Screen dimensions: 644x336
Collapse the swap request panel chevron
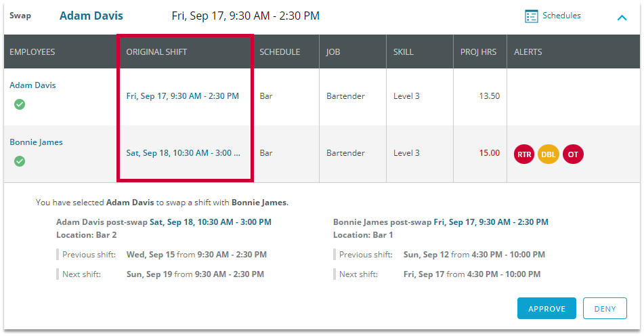[x=622, y=18]
